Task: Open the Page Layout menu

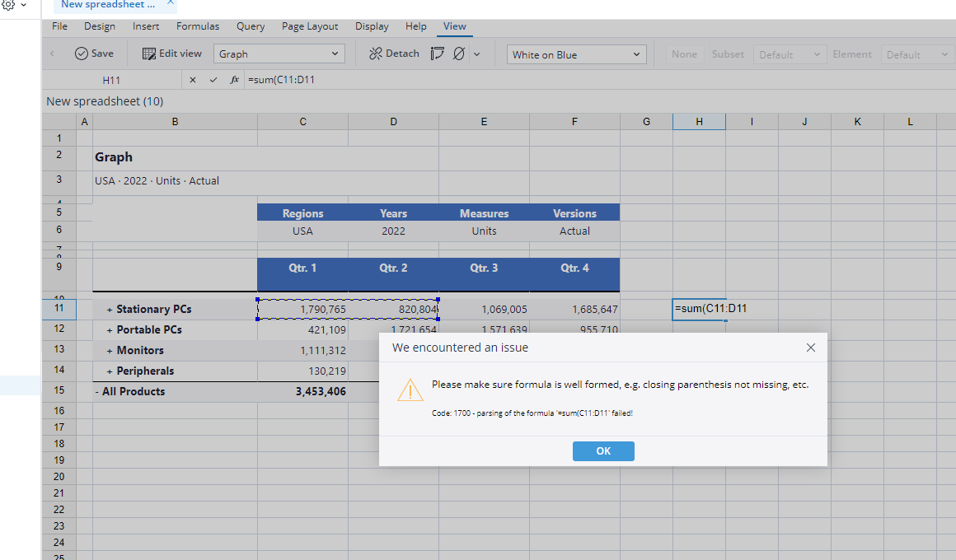Action: 310,26
